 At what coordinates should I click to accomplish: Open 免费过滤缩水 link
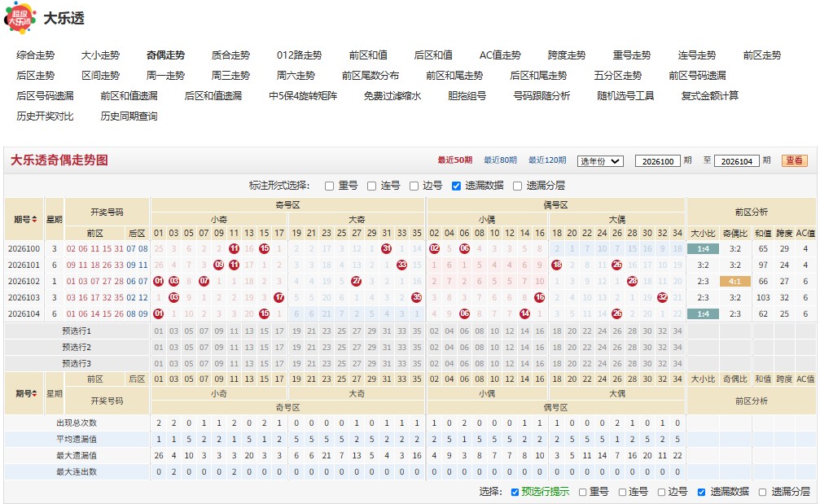392,96
